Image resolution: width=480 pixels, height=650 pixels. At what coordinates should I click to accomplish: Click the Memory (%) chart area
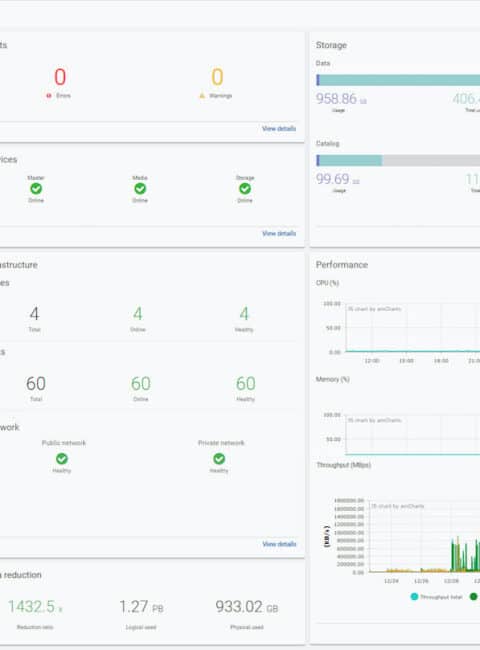(x=413, y=434)
